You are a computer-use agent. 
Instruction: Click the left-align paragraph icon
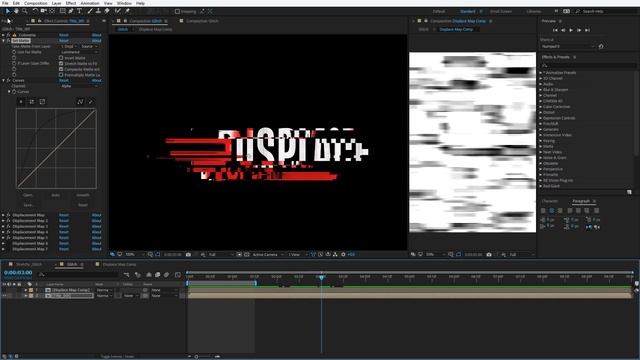point(543,211)
